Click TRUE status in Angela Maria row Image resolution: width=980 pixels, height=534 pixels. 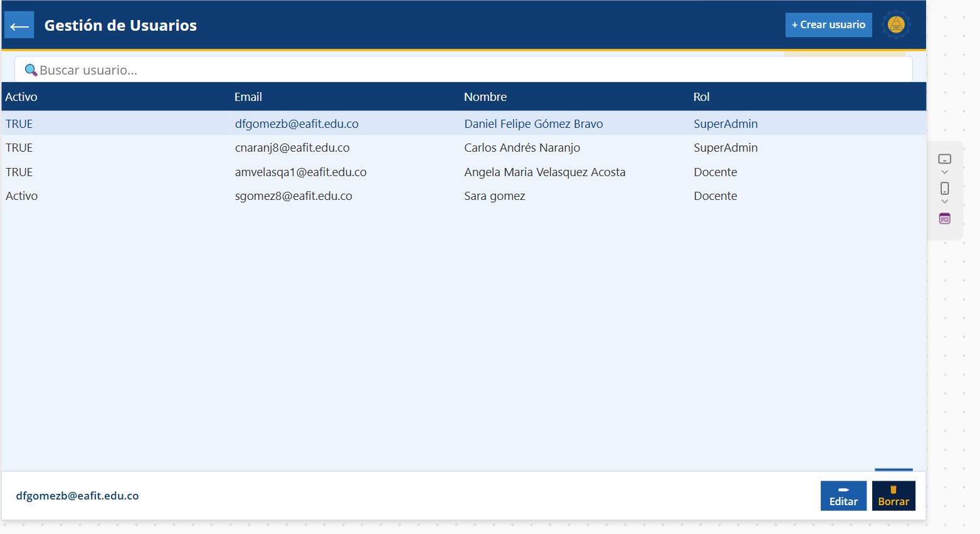pyautogui.click(x=19, y=172)
